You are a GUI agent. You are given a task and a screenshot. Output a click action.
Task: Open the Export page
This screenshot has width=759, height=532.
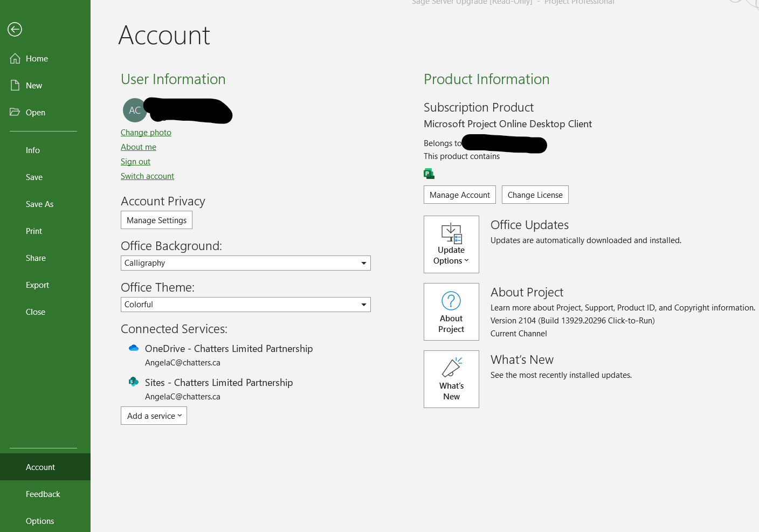(45, 285)
